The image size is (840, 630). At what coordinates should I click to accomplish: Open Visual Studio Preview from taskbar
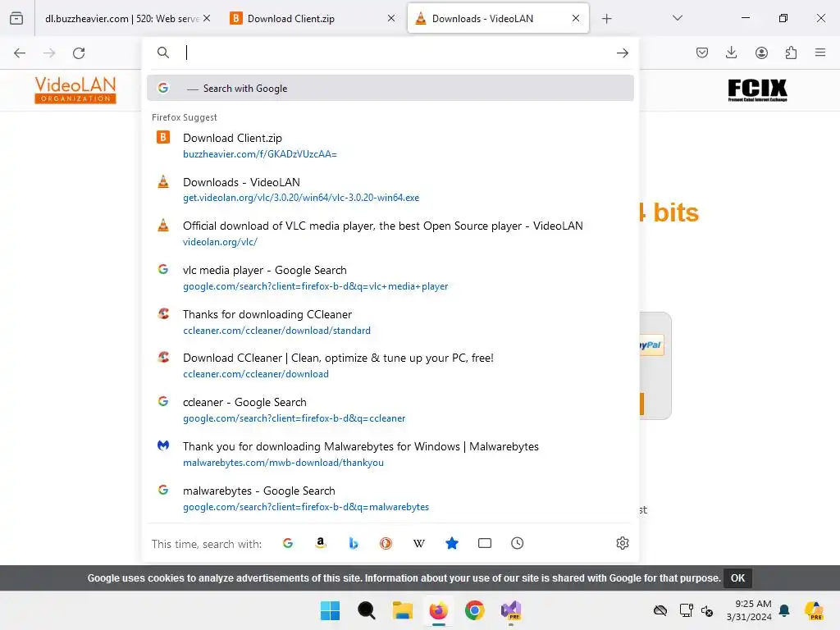[x=511, y=610]
